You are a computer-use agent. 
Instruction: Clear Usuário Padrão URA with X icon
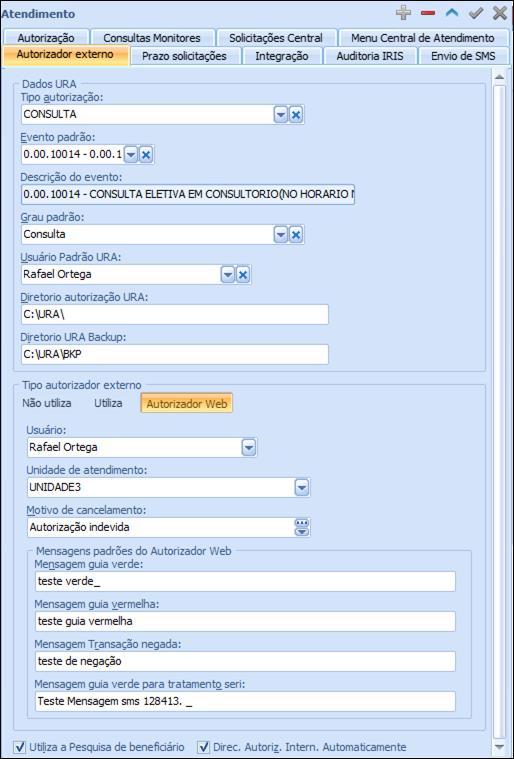242,275
